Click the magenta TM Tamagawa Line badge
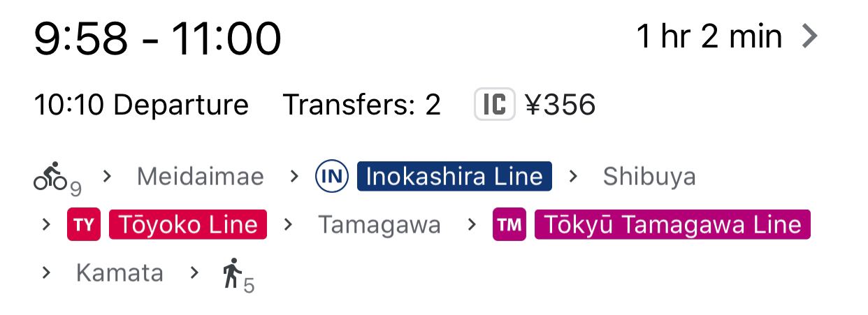Screen dimensions: 868x315 pos(509,225)
